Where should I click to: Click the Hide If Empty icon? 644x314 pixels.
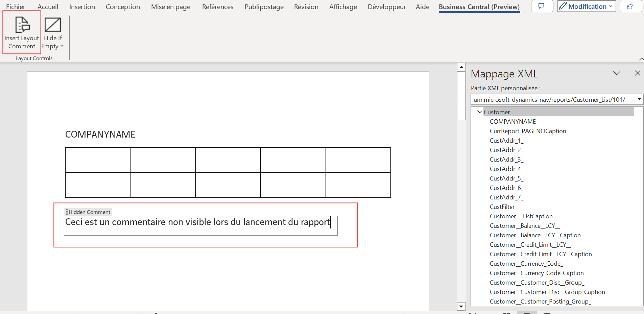[53, 25]
